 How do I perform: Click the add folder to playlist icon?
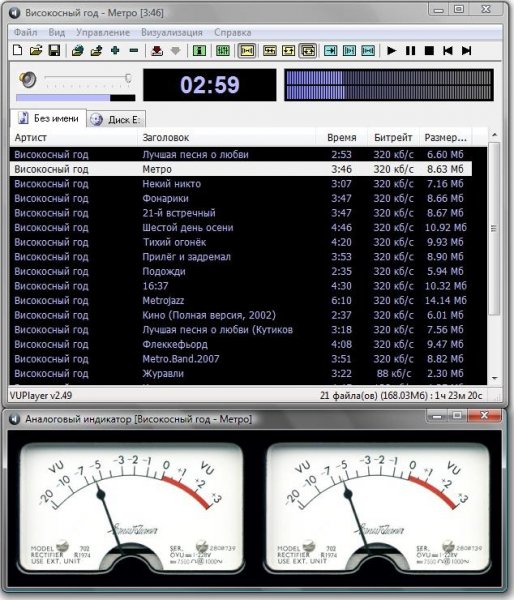point(78,51)
